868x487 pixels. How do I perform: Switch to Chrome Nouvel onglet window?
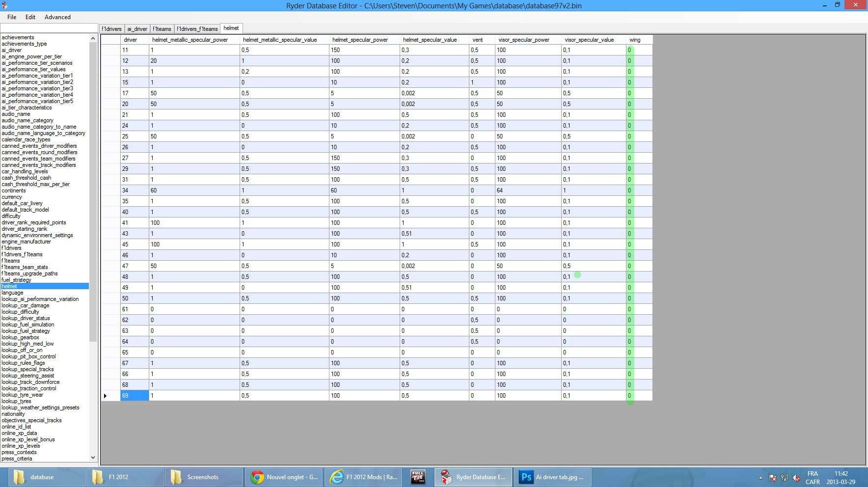(283, 477)
